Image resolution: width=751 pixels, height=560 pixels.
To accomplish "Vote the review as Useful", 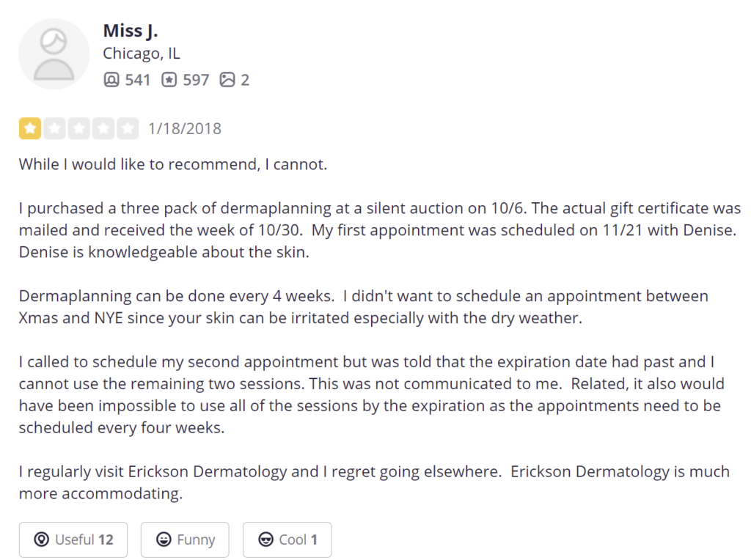I will tap(73, 539).
